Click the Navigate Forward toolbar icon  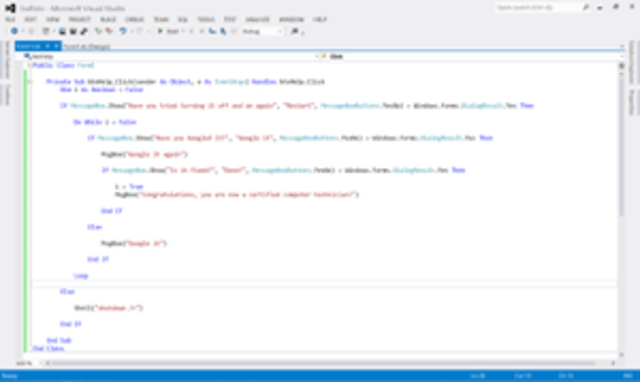[31, 31]
